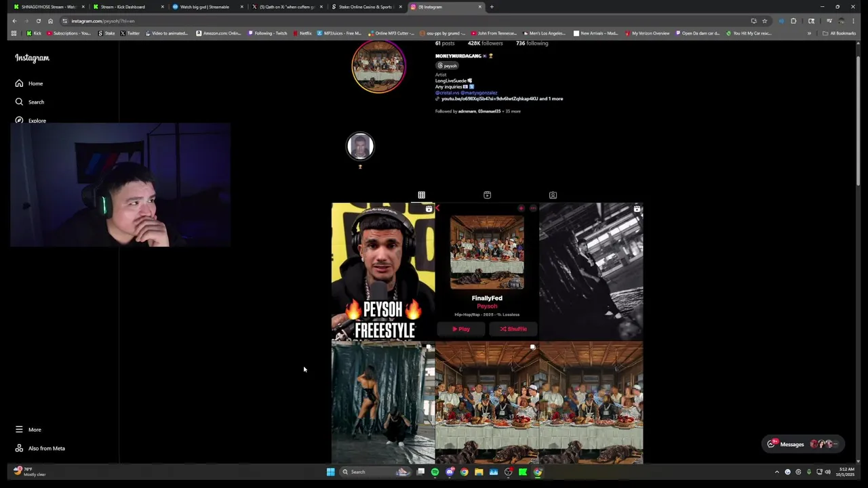
Task: Open Also from Meta menu
Action: [x=40, y=448]
